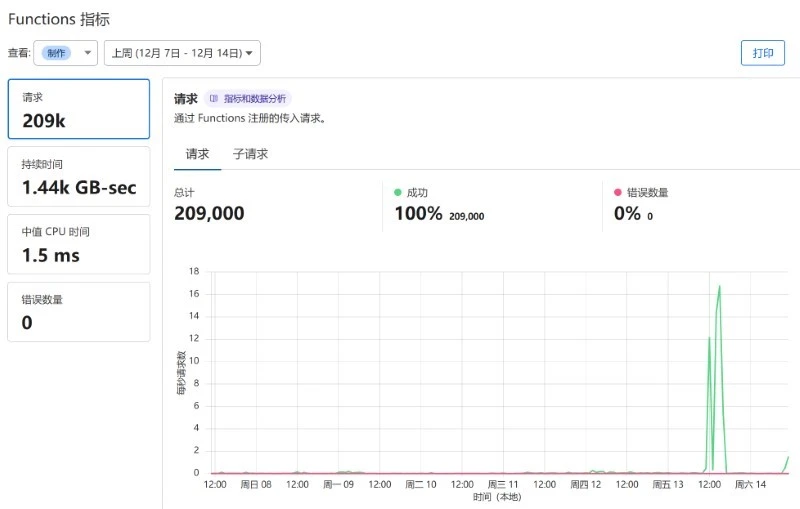800x509 pixels.
Task: Click the 总计 209,000 total value
Action: 209,213
